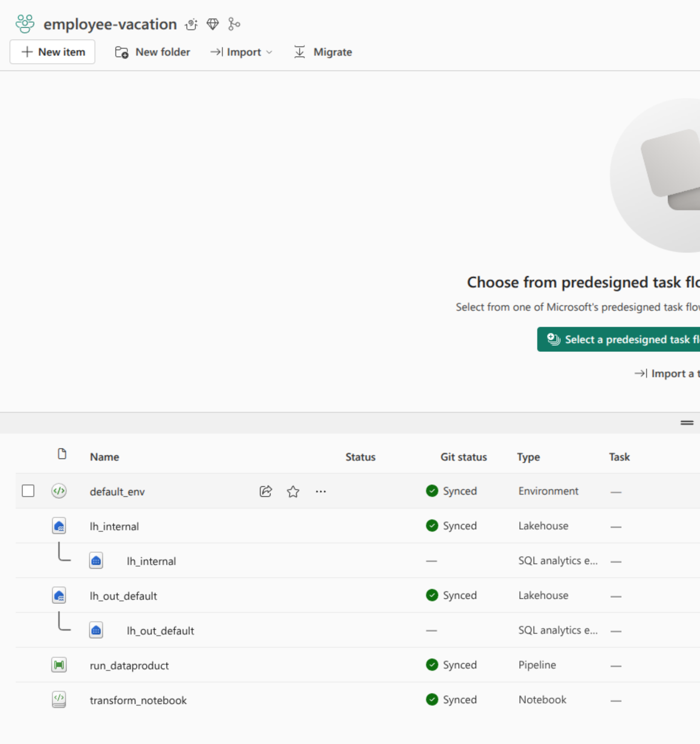Click the two-line pane resize handle
This screenshot has width=700, height=744.
point(687,422)
